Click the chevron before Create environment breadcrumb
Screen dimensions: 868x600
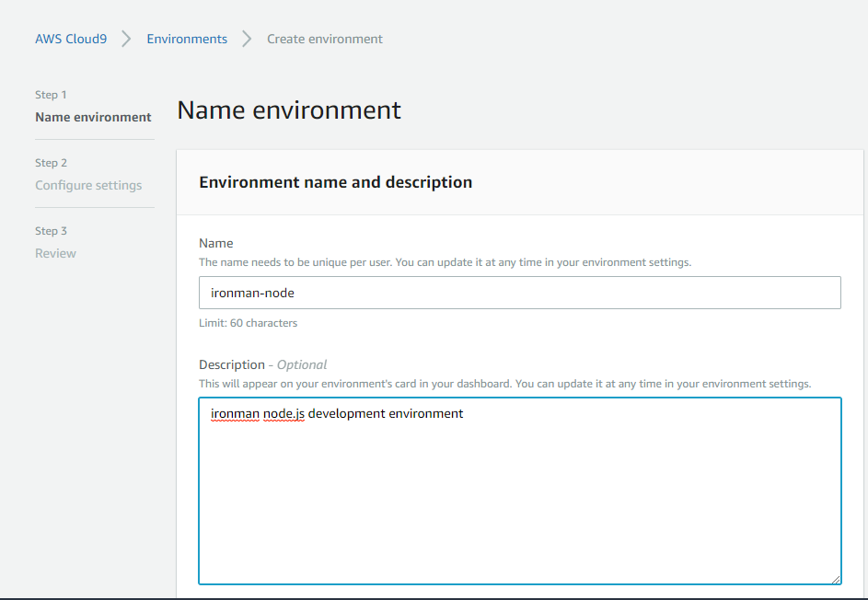click(247, 39)
